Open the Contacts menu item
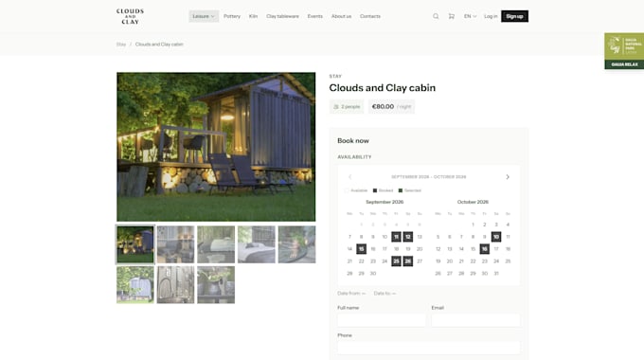Image resolution: width=644 pixels, height=360 pixels. point(370,16)
